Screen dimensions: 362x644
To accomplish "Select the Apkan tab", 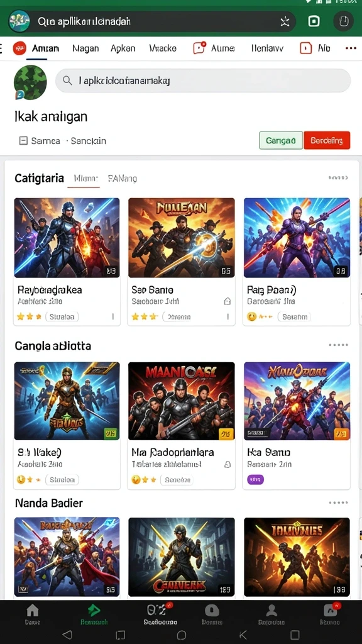I will [x=123, y=48].
